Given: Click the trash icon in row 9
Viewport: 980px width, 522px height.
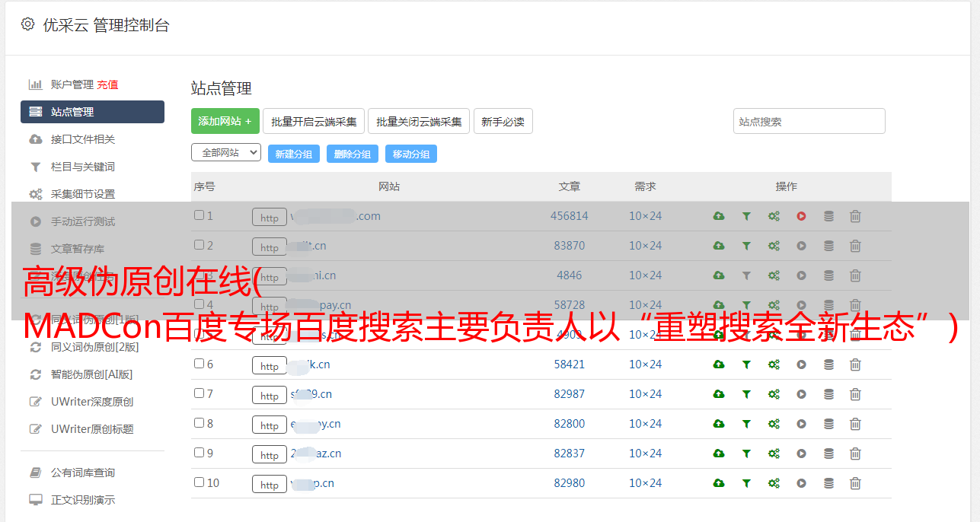Looking at the screenshot, I should click(x=855, y=454).
